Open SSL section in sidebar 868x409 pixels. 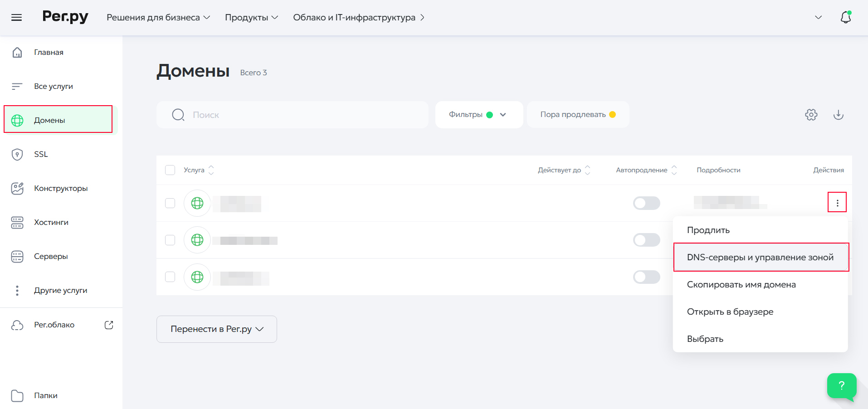coord(41,154)
